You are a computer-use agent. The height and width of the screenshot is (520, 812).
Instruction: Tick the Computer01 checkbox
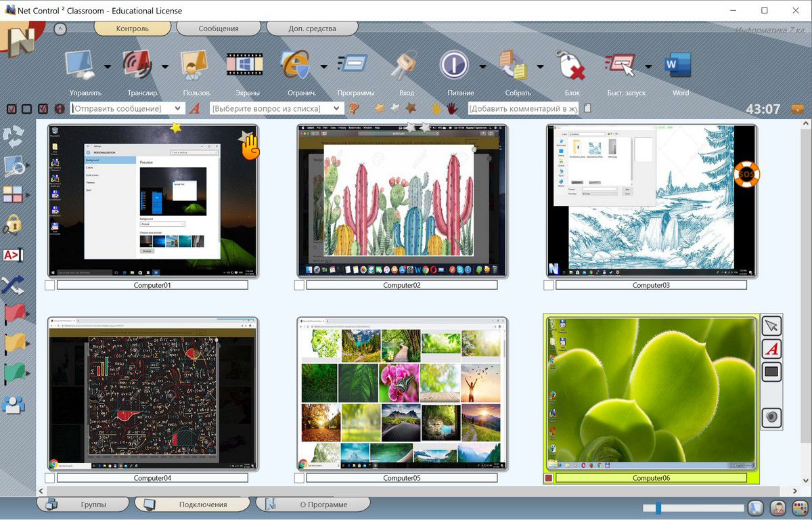click(50, 286)
